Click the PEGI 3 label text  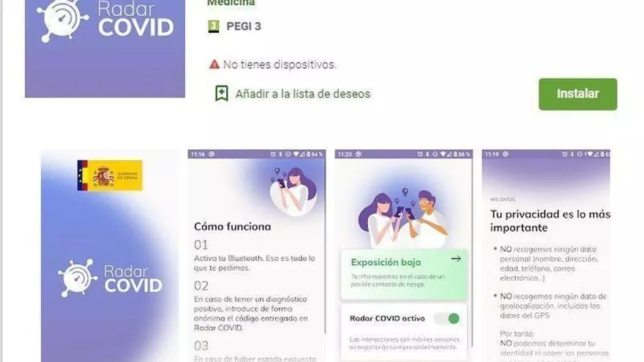244,26
